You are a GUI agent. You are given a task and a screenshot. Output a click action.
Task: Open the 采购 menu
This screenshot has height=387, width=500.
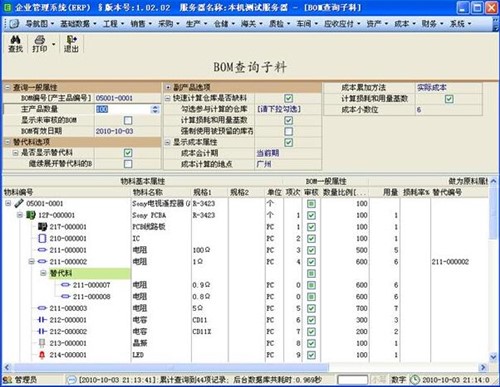coord(169,24)
